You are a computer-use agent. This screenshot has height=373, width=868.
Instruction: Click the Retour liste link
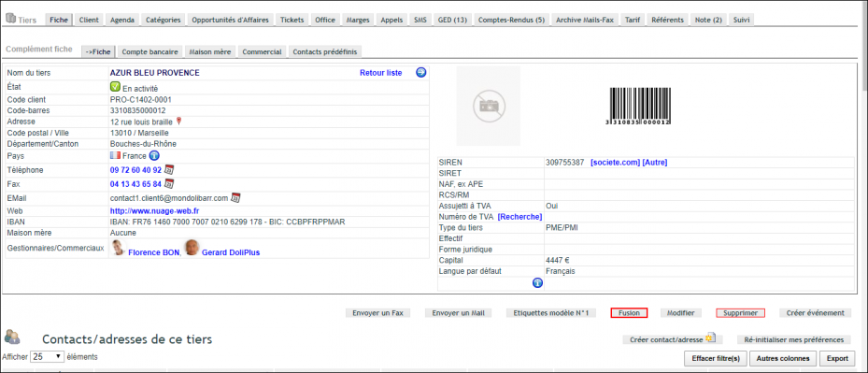(x=381, y=73)
